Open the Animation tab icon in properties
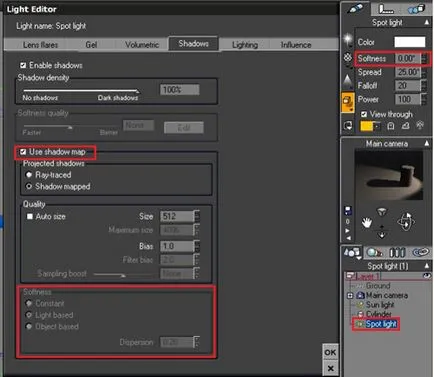 (x=416, y=9)
